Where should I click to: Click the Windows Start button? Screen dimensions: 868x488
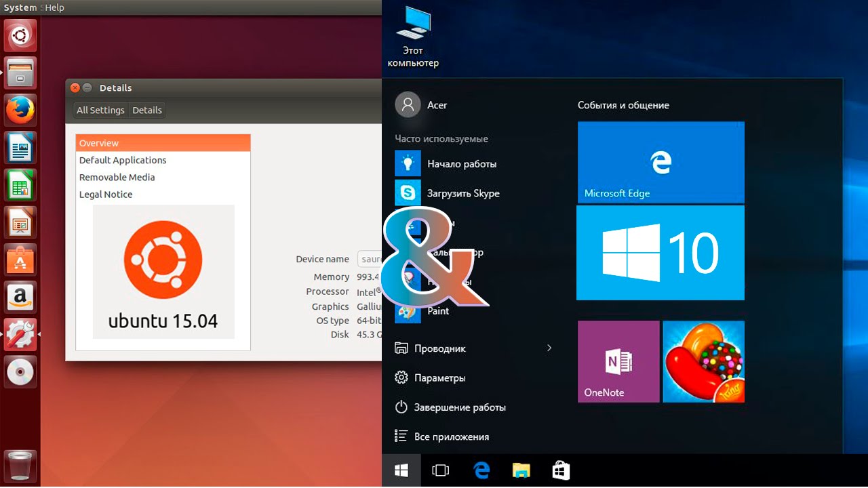click(x=401, y=470)
